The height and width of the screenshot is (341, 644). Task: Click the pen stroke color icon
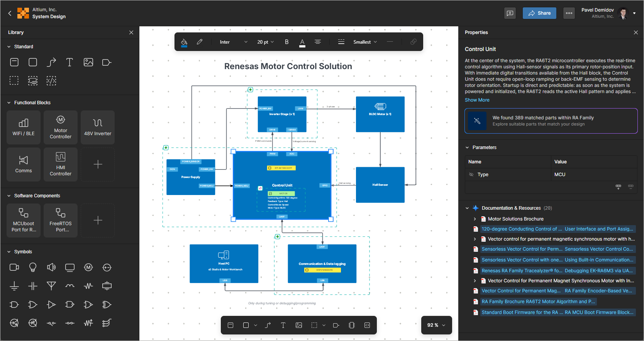pyautogui.click(x=200, y=42)
